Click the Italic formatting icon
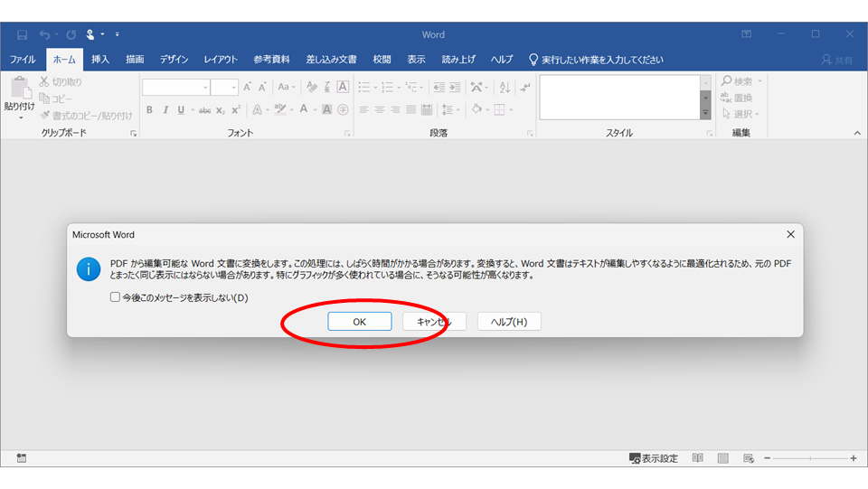This screenshot has height=489, width=868. [x=165, y=110]
